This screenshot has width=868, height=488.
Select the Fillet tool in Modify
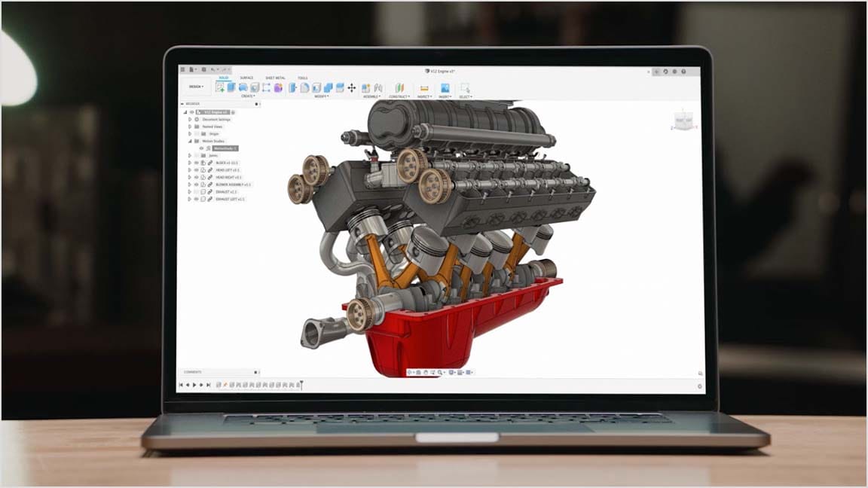pyautogui.click(x=304, y=88)
